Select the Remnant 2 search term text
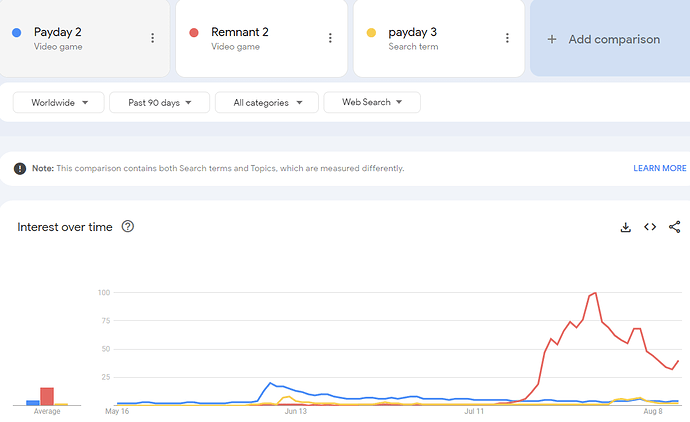 coord(240,32)
